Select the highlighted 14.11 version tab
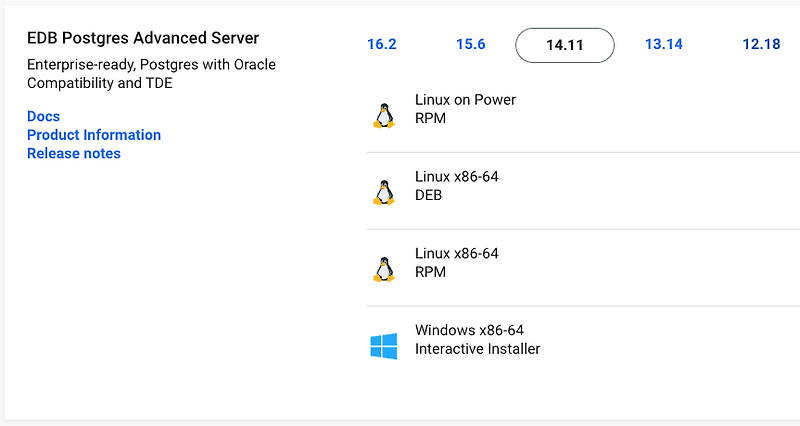The width and height of the screenshot is (800, 426). (x=565, y=45)
